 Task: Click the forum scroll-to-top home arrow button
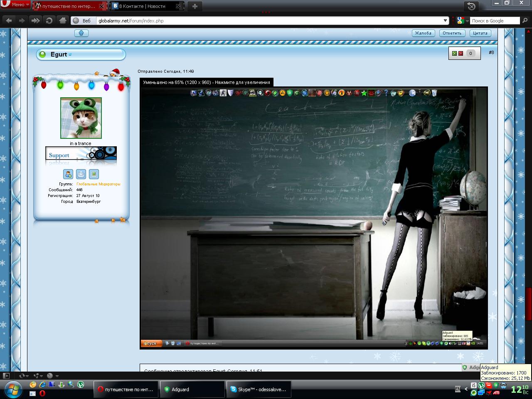pos(81,33)
